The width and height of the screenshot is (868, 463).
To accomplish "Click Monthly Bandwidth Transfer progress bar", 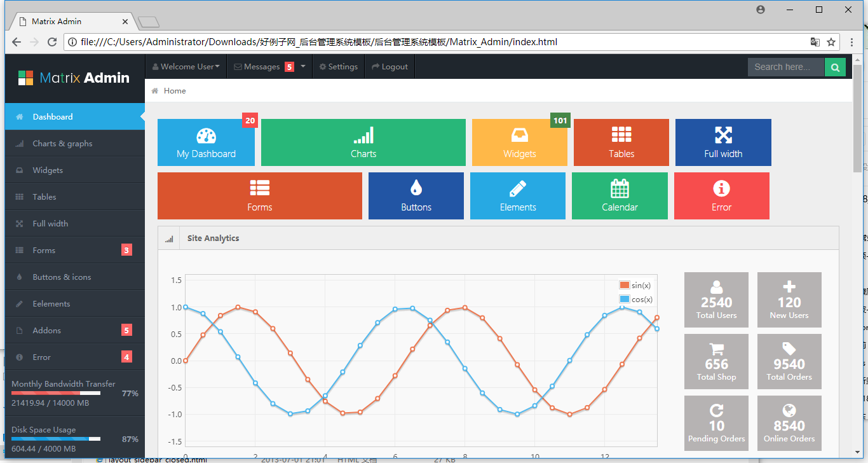I will (x=56, y=393).
